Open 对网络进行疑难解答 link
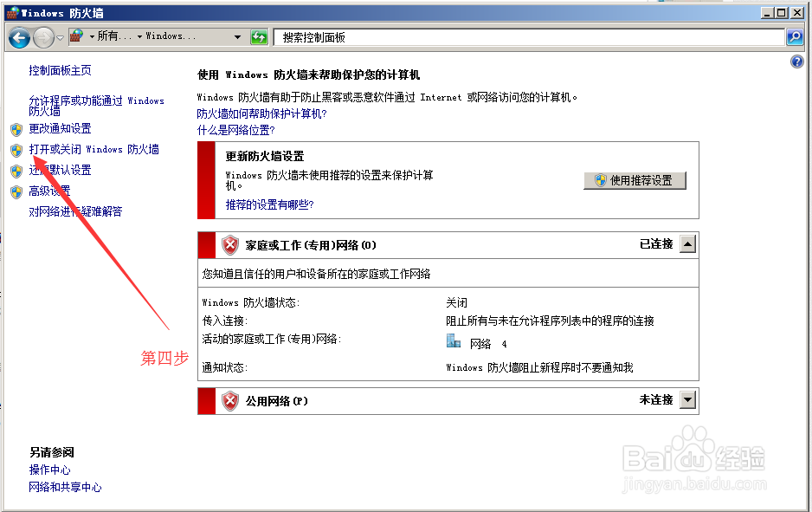Screen dimensions: 812x512 coord(75,211)
